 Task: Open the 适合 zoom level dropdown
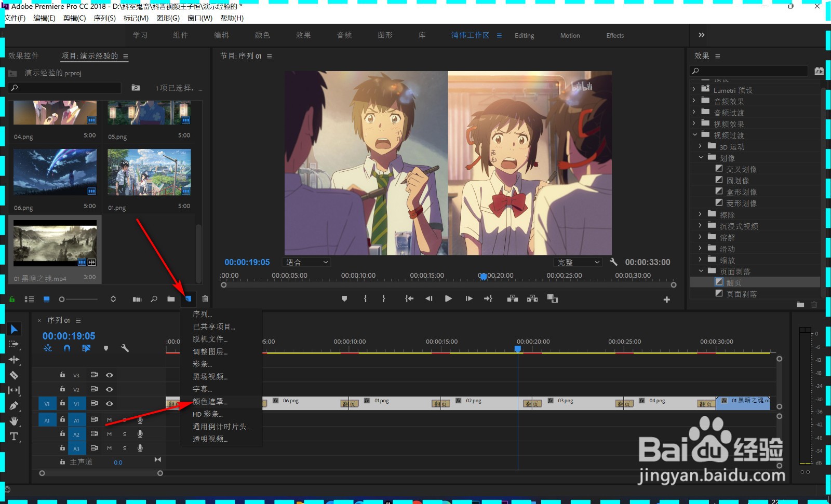306,262
